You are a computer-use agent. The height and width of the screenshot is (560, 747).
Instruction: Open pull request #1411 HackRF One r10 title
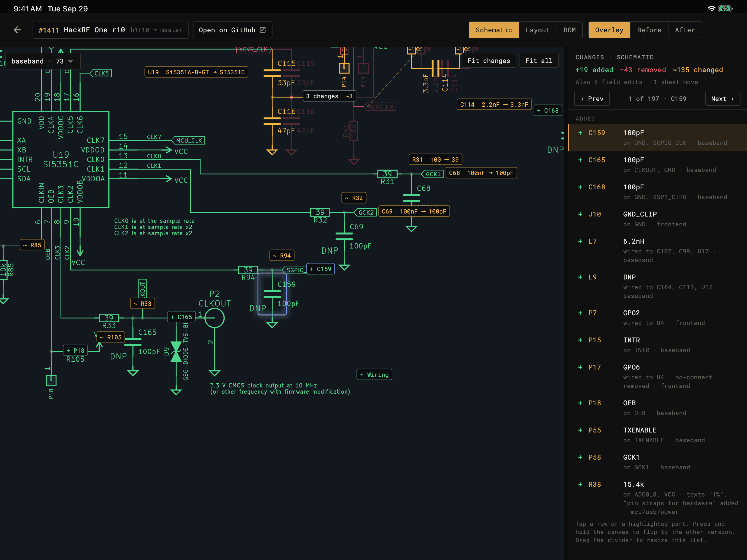[110, 30]
